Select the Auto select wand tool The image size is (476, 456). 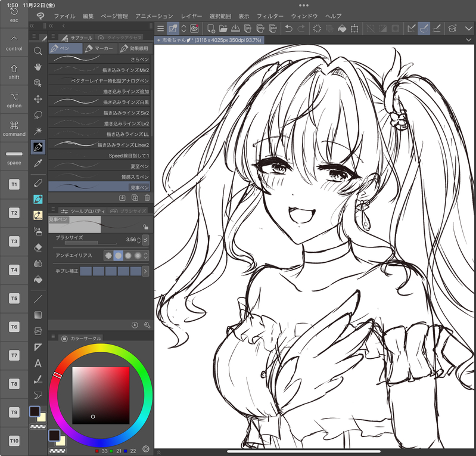point(38,131)
